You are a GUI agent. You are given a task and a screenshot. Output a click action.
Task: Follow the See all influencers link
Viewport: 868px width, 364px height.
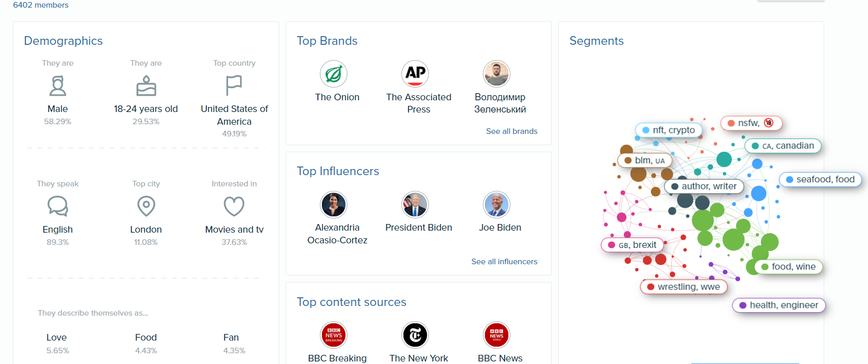click(x=504, y=262)
